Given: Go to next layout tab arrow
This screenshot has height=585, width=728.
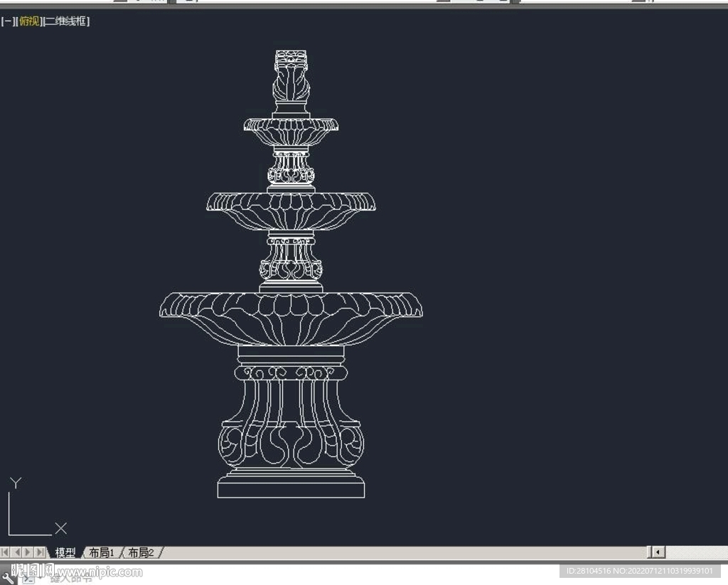Looking at the screenshot, I should [x=28, y=552].
